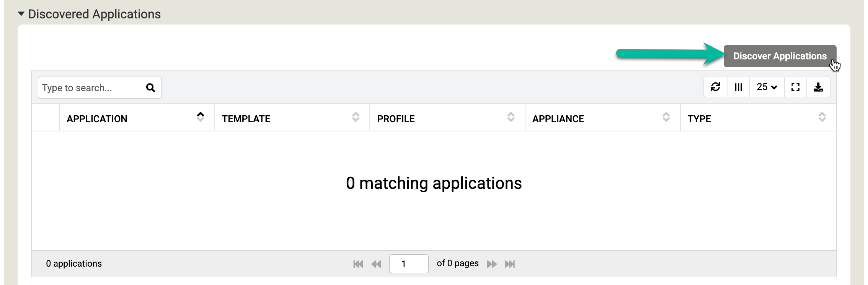Go to the previous page
The image size is (868, 285).
[x=376, y=264]
